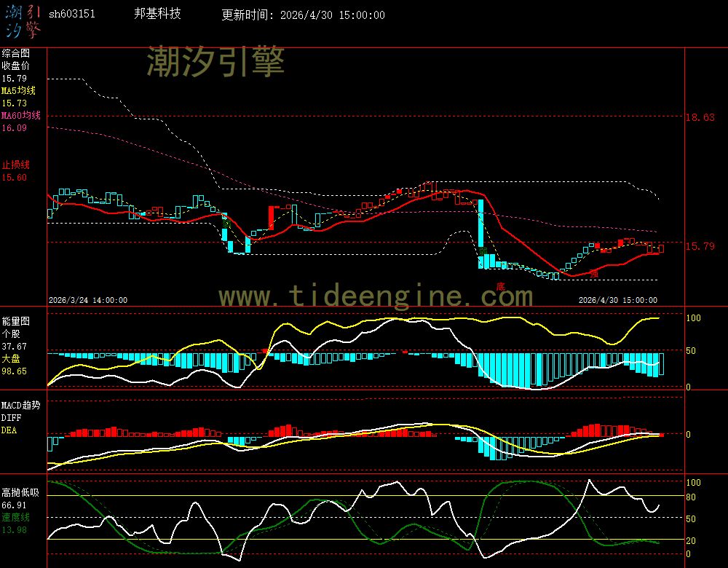Select the MA5均线 legend label

point(19,90)
